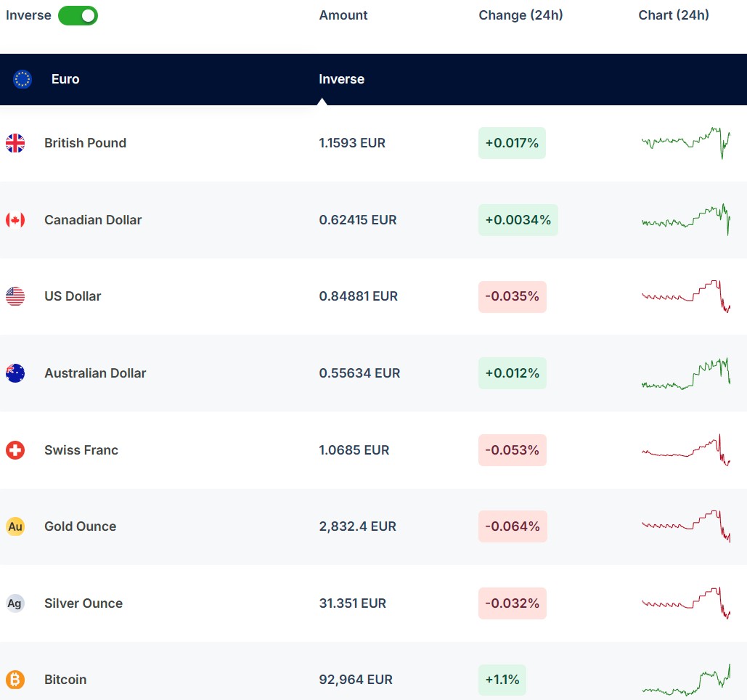Image resolution: width=747 pixels, height=700 pixels.
Task: Click the +0.017% change badge
Action: (x=512, y=143)
